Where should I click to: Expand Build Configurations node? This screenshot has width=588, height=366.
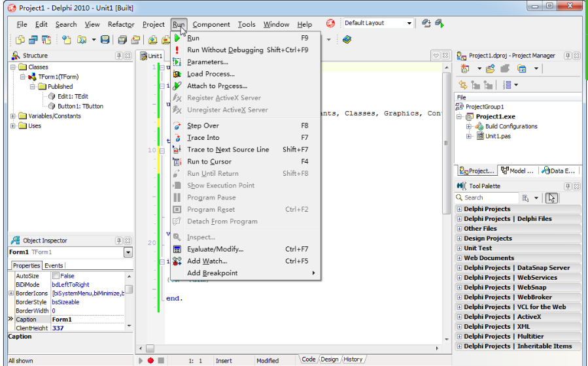point(469,127)
